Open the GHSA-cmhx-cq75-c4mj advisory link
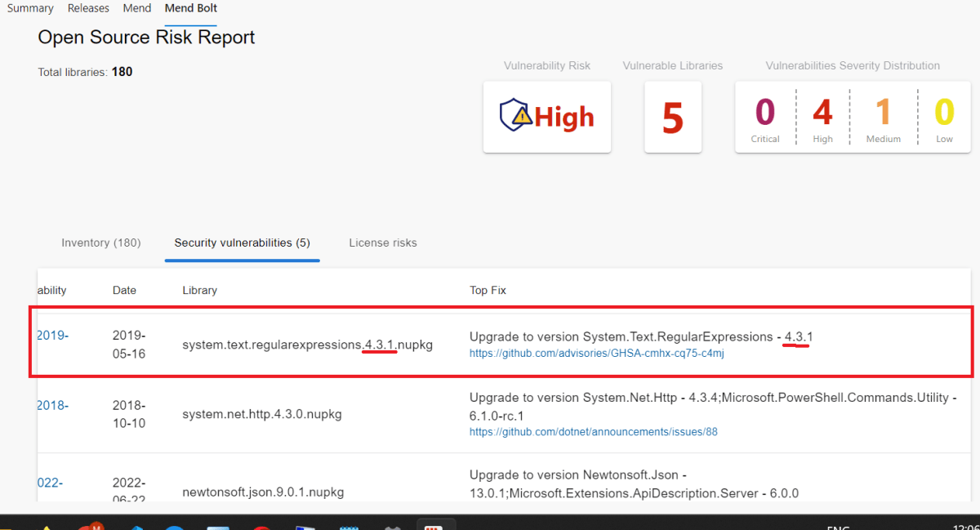980x530 pixels. [597, 354]
